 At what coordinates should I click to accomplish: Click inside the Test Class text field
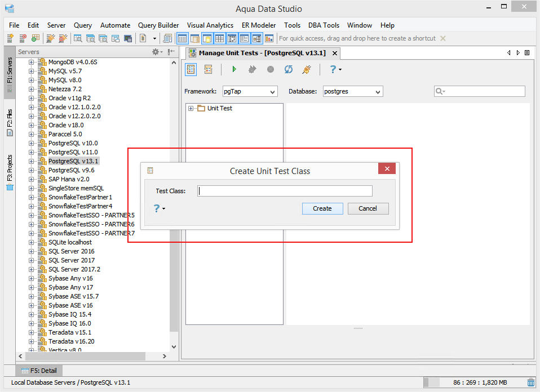point(285,191)
